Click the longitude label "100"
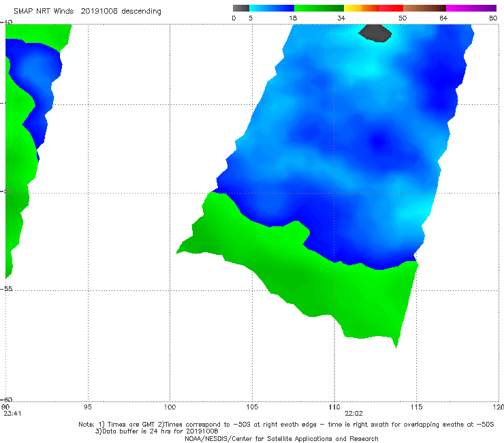 [170, 407]
